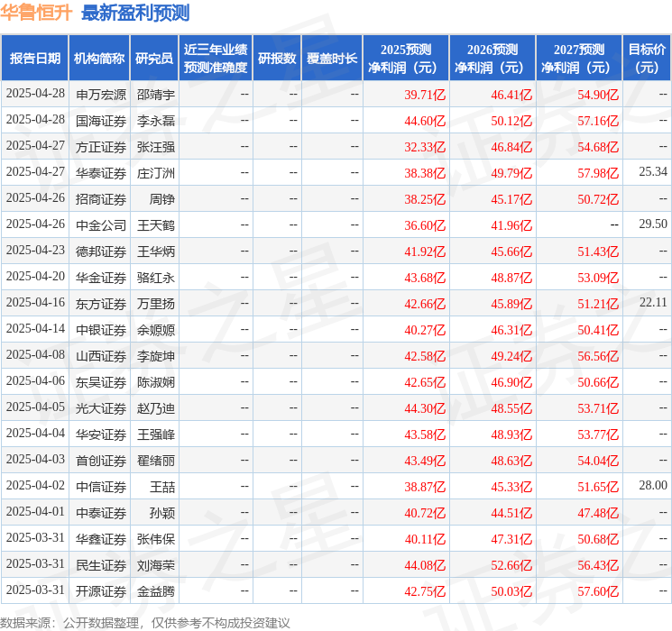672x631 pixels.
Task: Click the 东吴证券 institution cell
Action: click(x=101, y=382)
